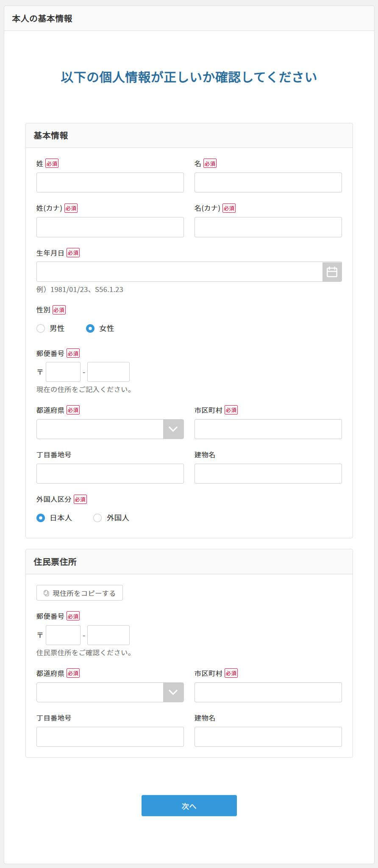Click into the 名(カナ) input field

coord(268,227)
